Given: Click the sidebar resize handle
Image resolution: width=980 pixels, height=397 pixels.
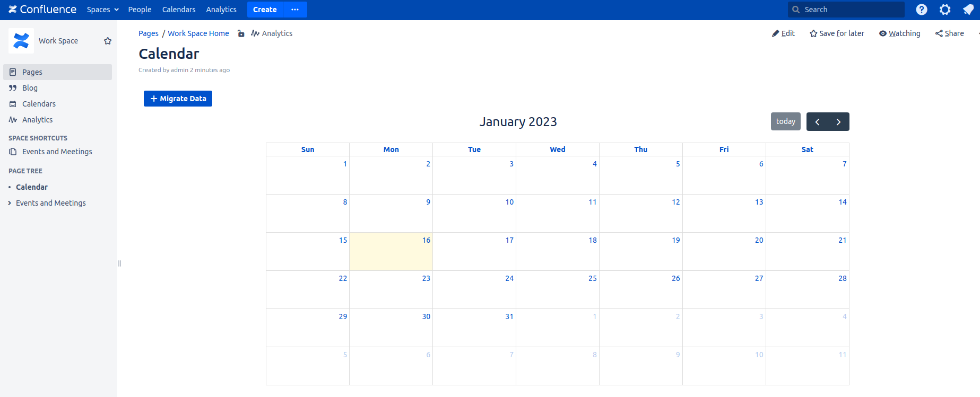Looking at the screenshot, I should [x=119, y=263].
